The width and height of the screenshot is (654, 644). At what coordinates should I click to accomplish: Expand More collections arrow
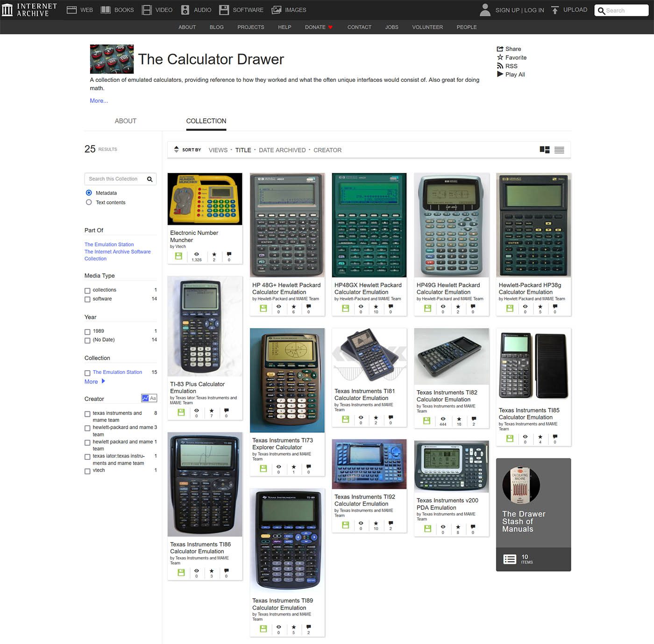103,381
